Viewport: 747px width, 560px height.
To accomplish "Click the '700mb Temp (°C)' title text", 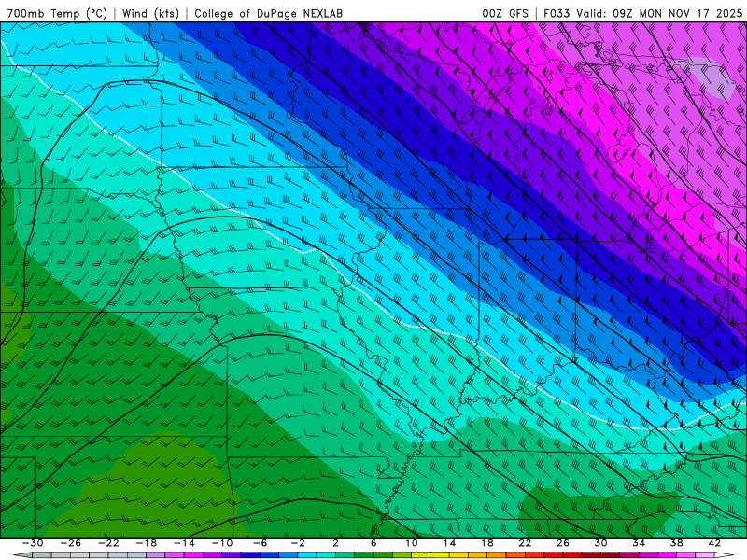I will point(57,13).
